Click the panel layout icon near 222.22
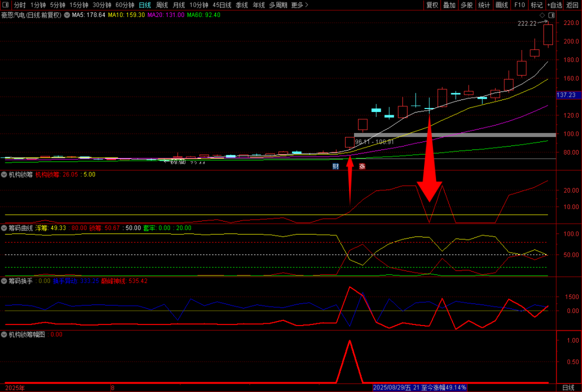This screenshot has width=582, height=392. (550, 15)
